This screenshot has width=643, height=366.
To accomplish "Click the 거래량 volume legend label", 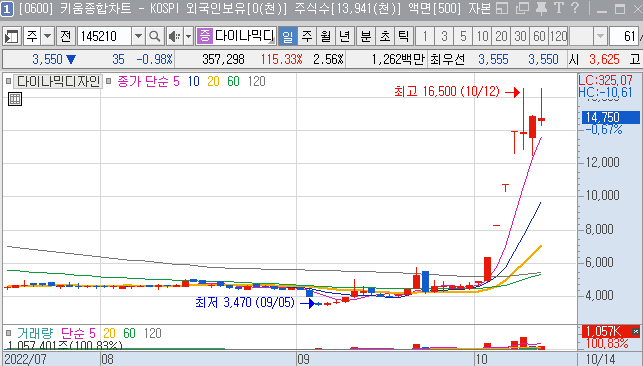I will (35, 333).
